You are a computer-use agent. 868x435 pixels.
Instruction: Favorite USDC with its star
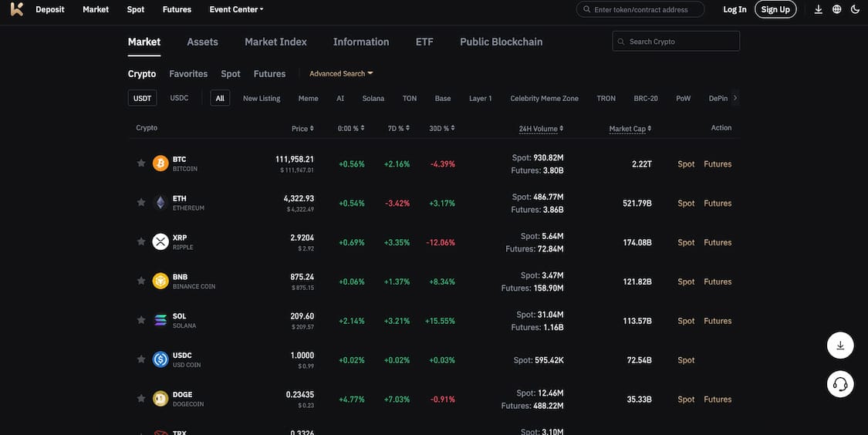pos(141,359)
